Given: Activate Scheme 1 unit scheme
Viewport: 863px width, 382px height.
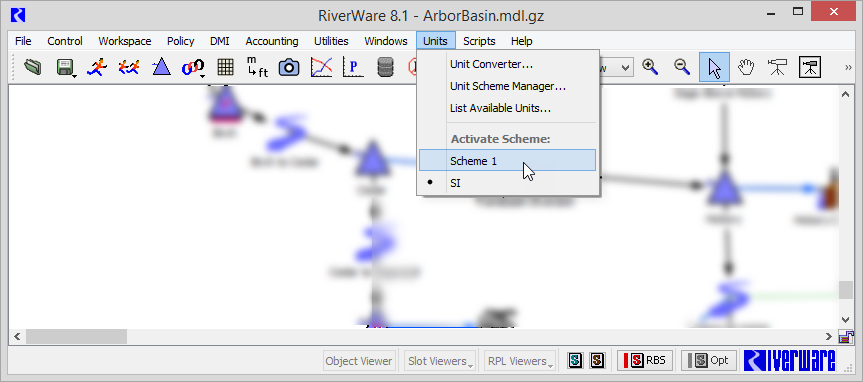Looking at the screenshot, I should (x=507, y=161).
